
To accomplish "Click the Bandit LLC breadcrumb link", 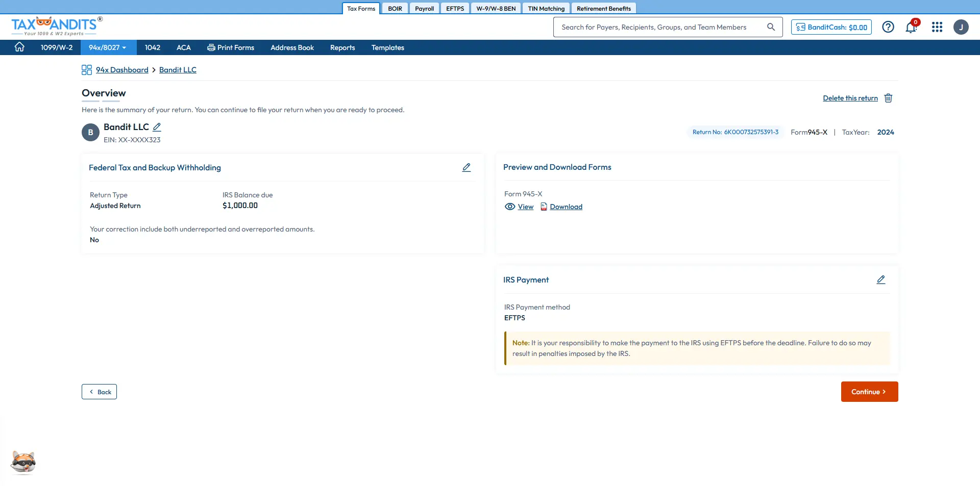I will click(x=178, y=70).
